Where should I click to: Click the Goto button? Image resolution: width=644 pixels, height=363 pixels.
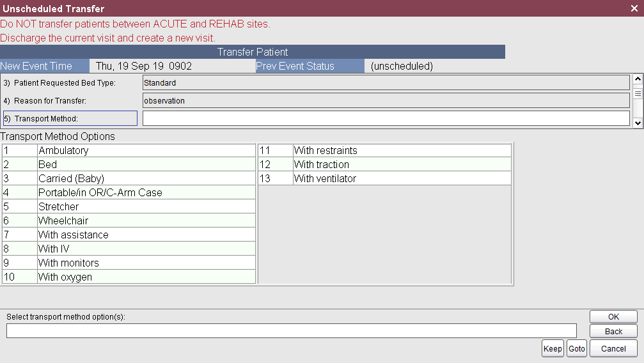pos(577,349)
